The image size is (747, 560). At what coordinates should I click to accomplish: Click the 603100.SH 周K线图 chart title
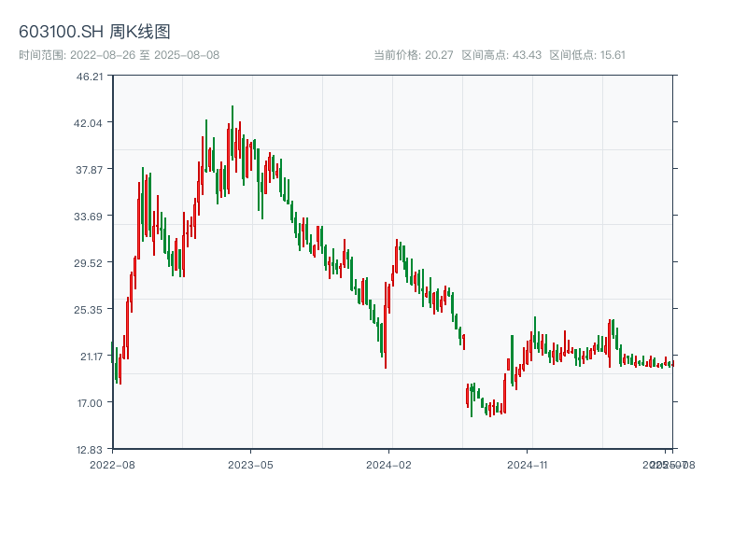94,33
